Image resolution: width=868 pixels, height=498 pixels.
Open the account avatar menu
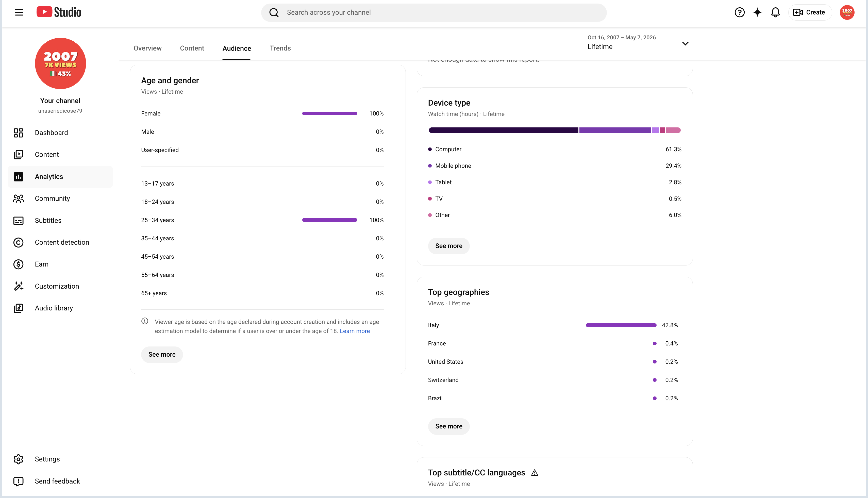847,13
